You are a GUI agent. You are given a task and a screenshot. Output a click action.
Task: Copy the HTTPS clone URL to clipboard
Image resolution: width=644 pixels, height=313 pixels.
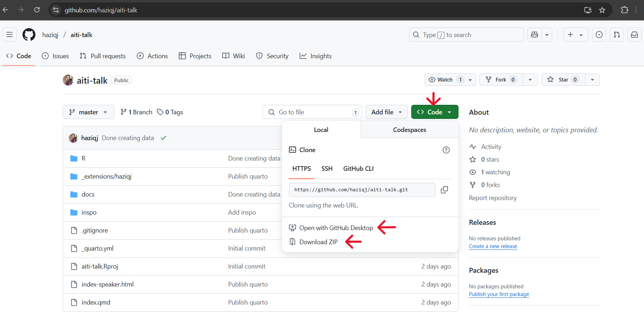tap(444, 190)
